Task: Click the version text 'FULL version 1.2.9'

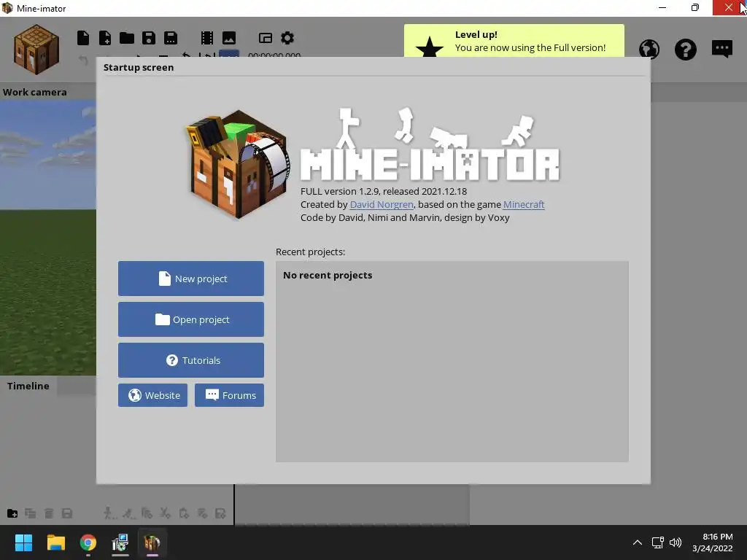Action: point(340,192)
